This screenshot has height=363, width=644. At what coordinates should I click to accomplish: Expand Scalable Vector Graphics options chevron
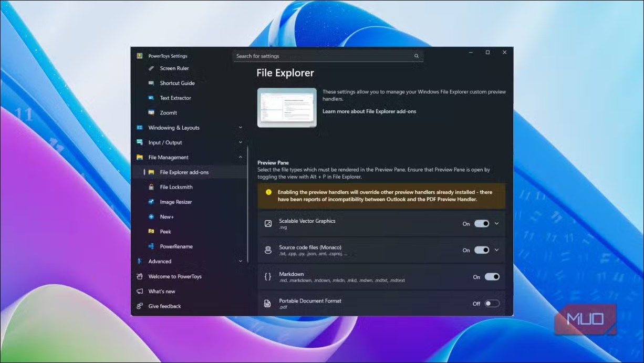tap(496, 223)
